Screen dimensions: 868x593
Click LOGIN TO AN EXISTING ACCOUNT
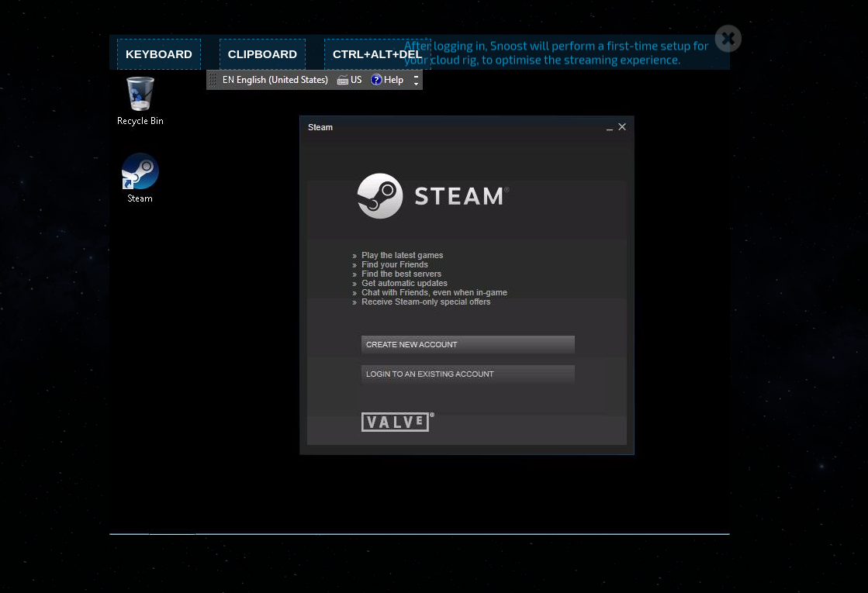pyautogui.click(x=468, y=374)
